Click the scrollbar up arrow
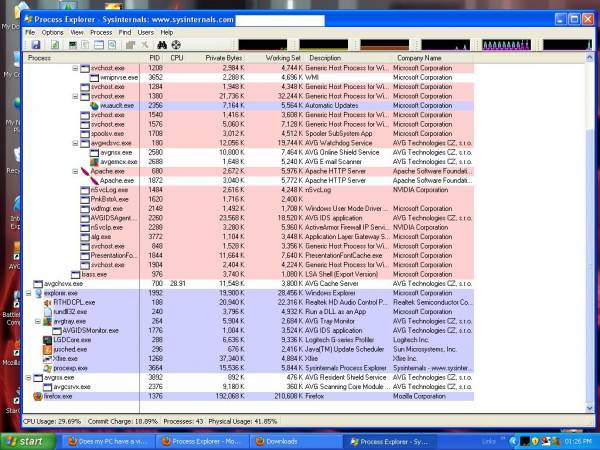Image resolution: width=600 pixels, height=450 pixels. point(590,58)
